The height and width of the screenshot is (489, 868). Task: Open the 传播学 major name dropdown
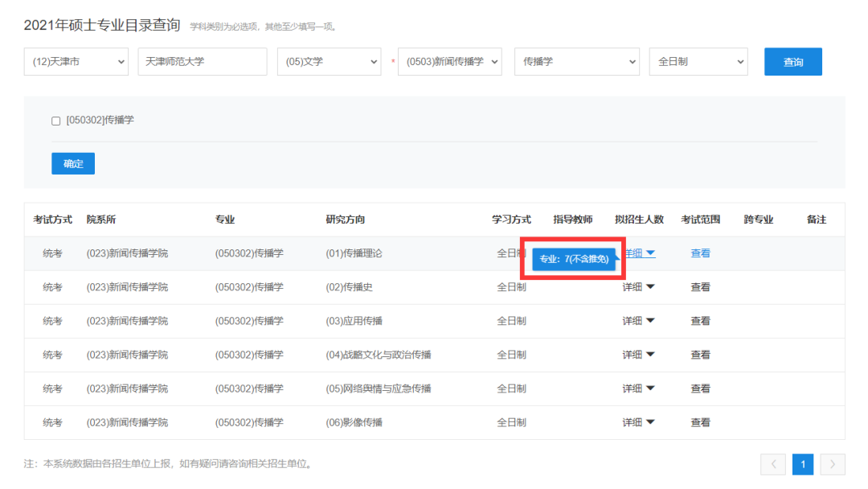click(576, 62)
